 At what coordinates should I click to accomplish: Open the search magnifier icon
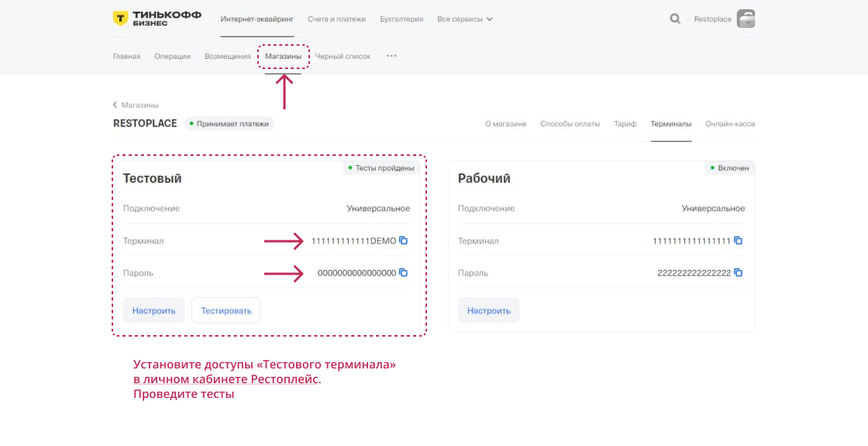675,19
